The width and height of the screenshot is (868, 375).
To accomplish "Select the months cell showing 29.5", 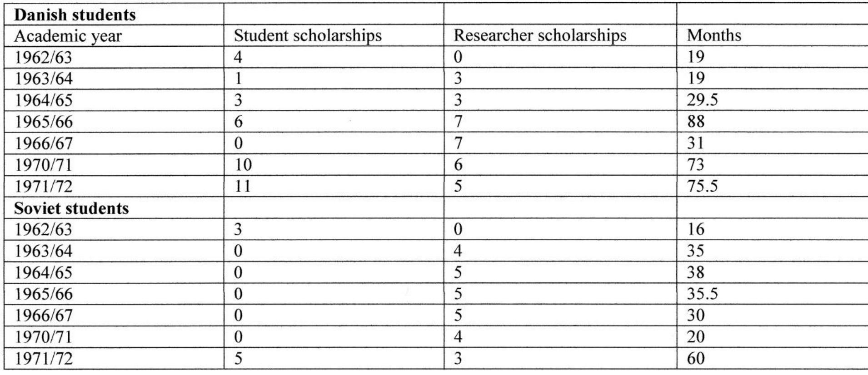I will tap(702, 100).
